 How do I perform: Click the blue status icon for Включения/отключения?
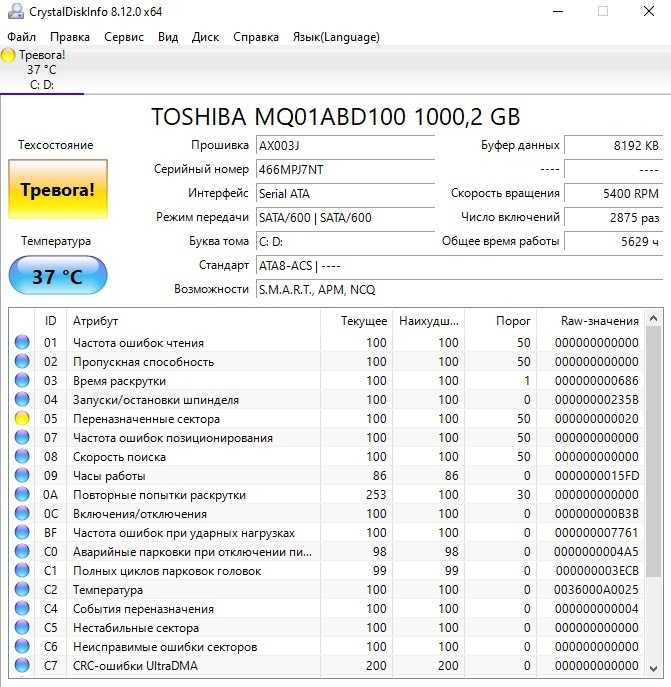(x=22, y=513)
